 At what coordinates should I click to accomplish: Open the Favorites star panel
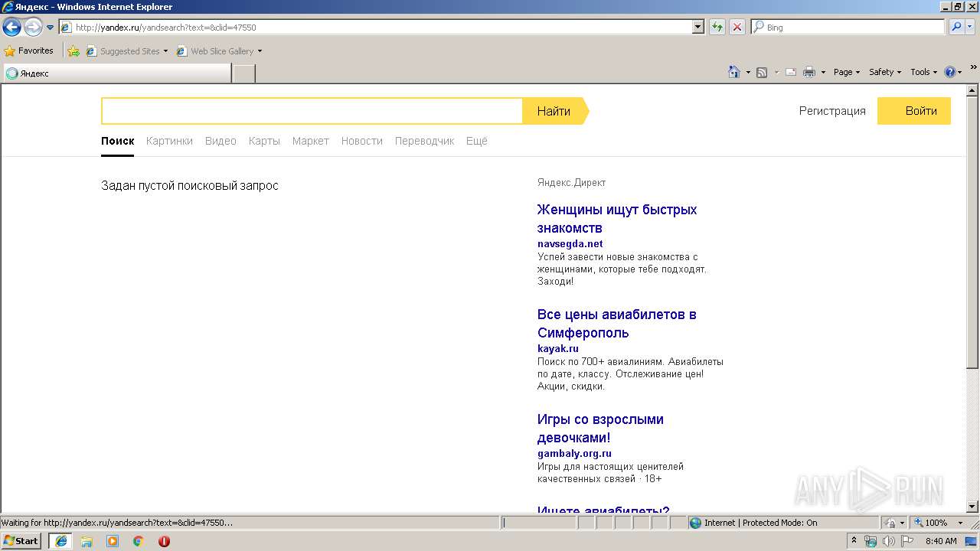[x=28, y=51]
